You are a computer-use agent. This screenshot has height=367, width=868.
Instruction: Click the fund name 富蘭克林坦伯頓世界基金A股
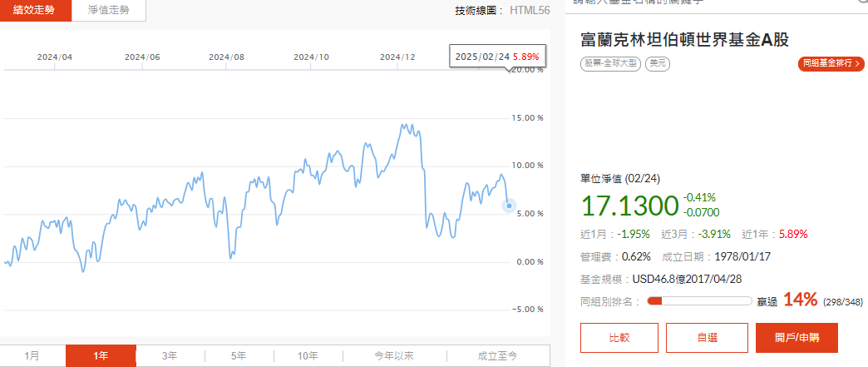click(684, 39)
